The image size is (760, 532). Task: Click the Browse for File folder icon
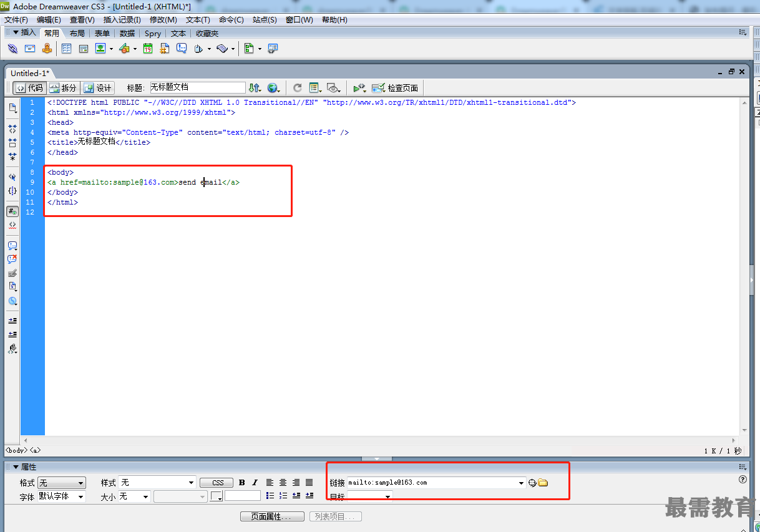pyautogui.click(x=543, y=483)
